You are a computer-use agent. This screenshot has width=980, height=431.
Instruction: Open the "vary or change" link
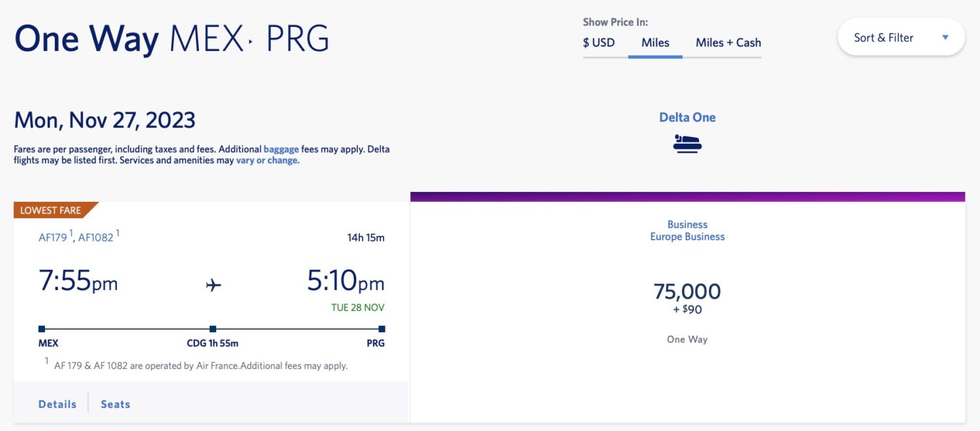click(x=268, y=160)
